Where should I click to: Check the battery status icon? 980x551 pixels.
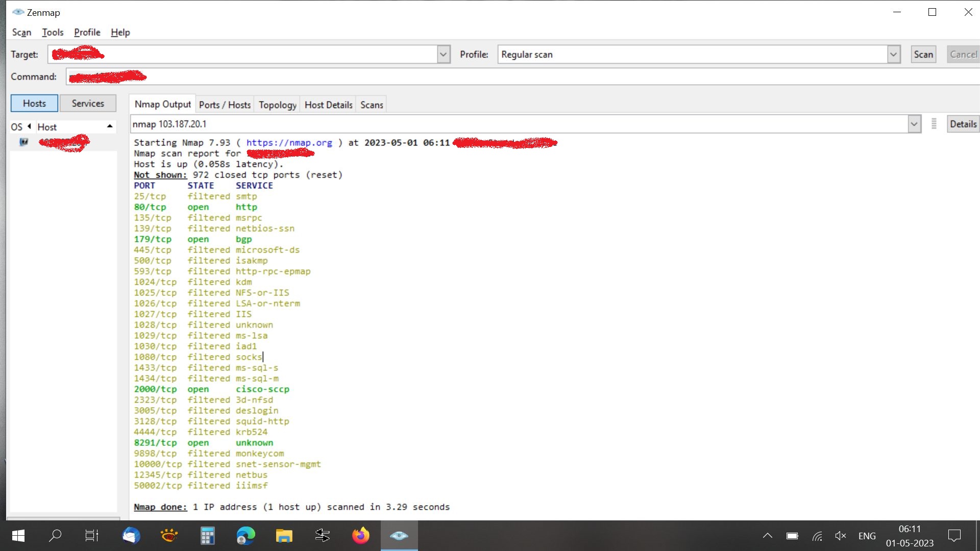click(x=792, y=536)
